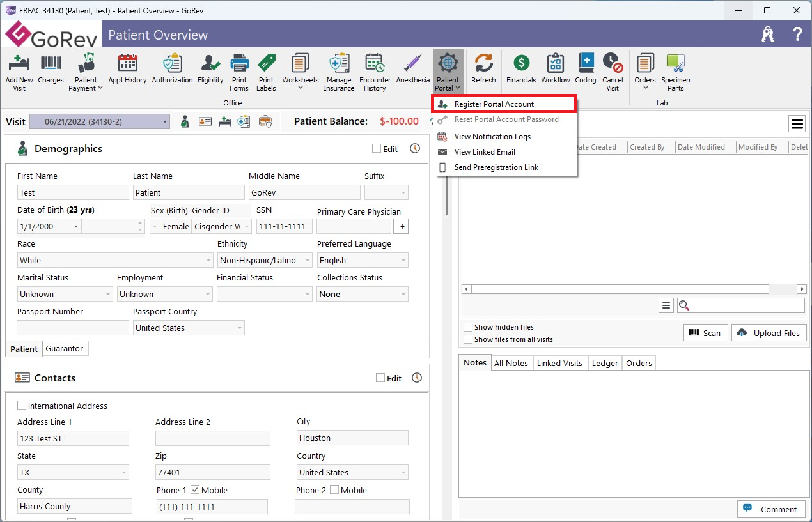Open Contacts history clock icon
The width and height of the screenshot is (812, 522).
coord(417,378)
